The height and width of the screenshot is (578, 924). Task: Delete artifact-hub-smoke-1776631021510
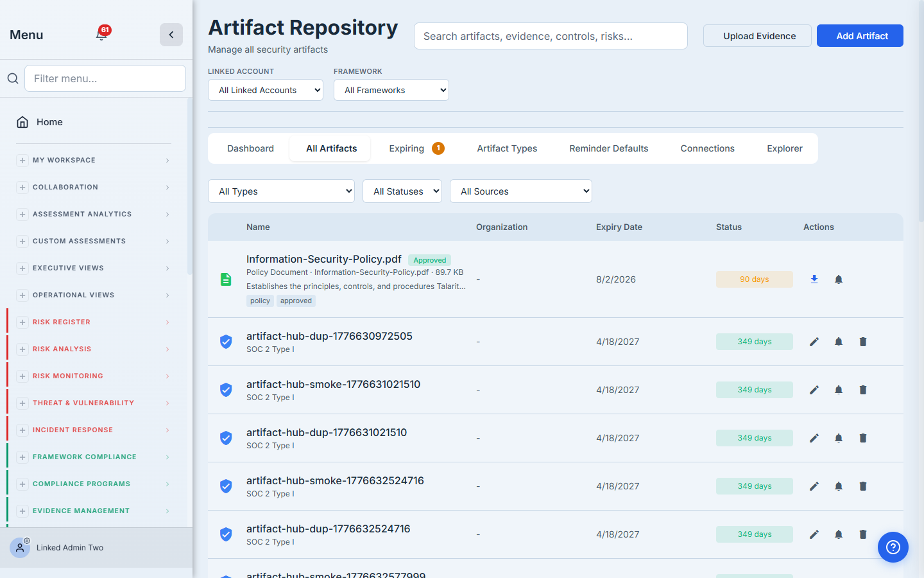(x=863, y=390)
